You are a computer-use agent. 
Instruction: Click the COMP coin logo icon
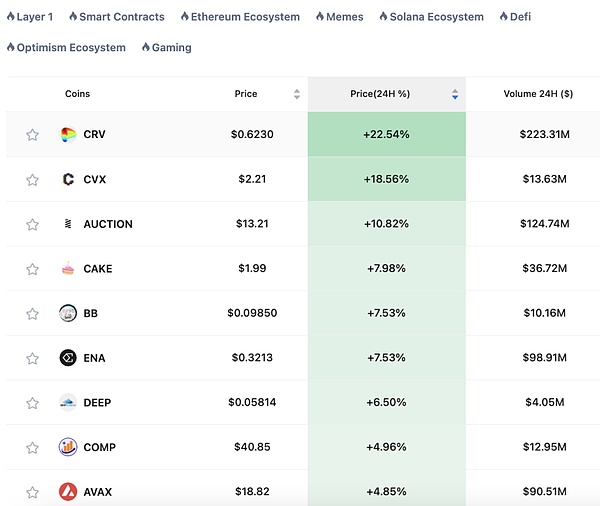[68, 447]
